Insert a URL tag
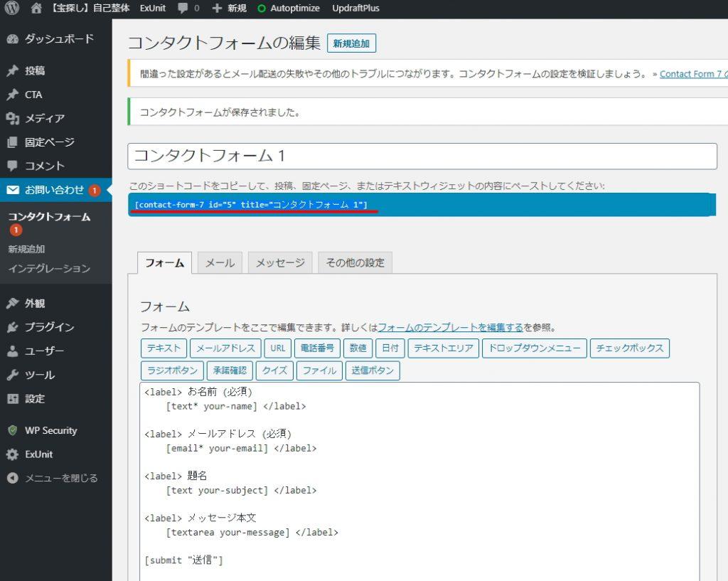728x581 pixels. 278,348
